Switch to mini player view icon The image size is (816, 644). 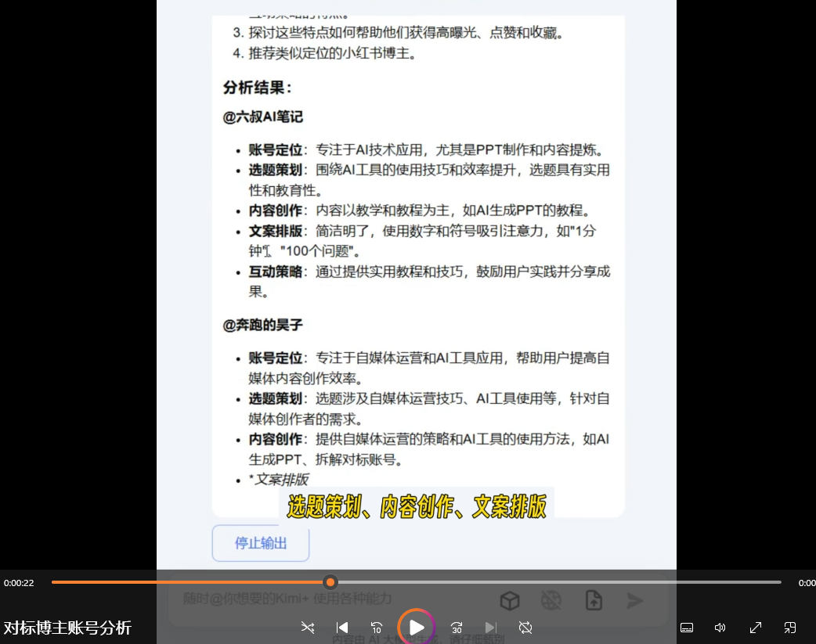[x=789, y=628]
